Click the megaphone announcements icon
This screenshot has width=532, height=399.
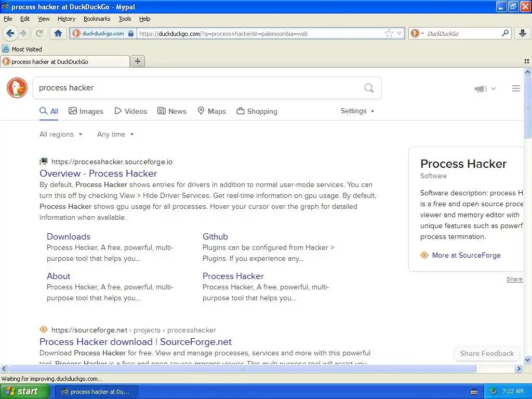click(x=481, y=88)
